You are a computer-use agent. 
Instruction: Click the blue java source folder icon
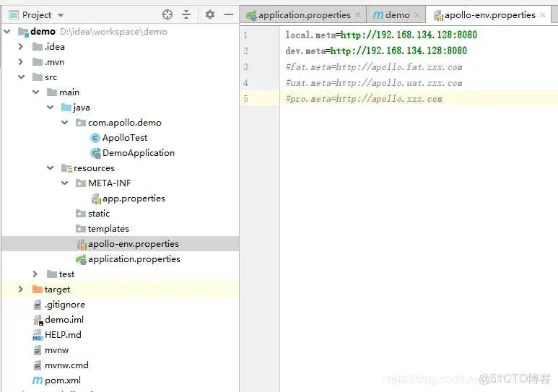(x=66, y=107)
